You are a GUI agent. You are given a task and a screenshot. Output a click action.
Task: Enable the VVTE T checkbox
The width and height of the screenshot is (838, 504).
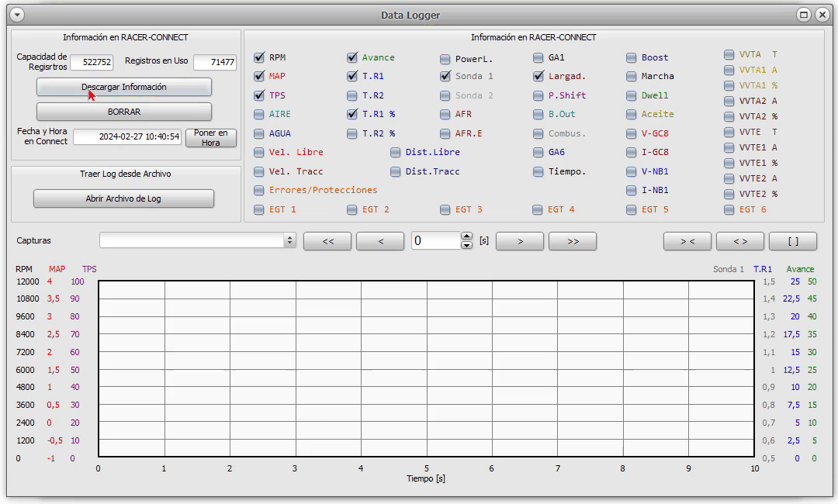(x=729, y=131)
